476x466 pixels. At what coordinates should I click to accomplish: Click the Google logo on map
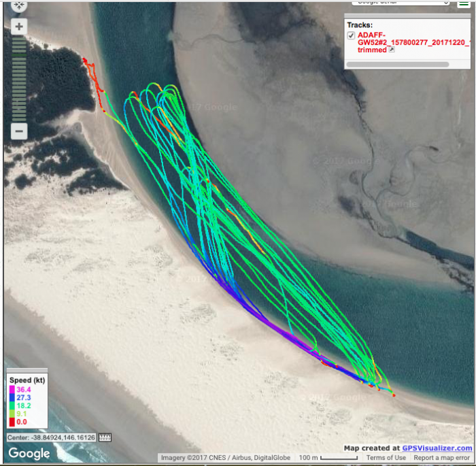click(x=29, y=454)
